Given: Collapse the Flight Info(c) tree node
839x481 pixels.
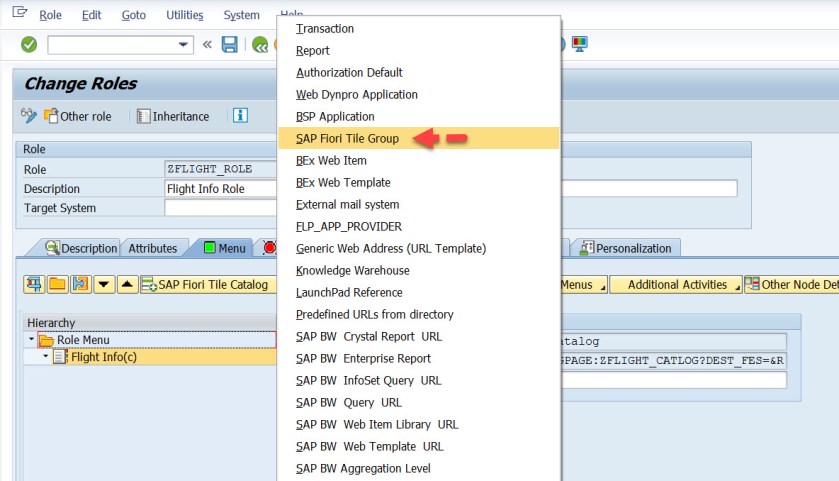Looking at the screenshot, I should coord(45,357).
